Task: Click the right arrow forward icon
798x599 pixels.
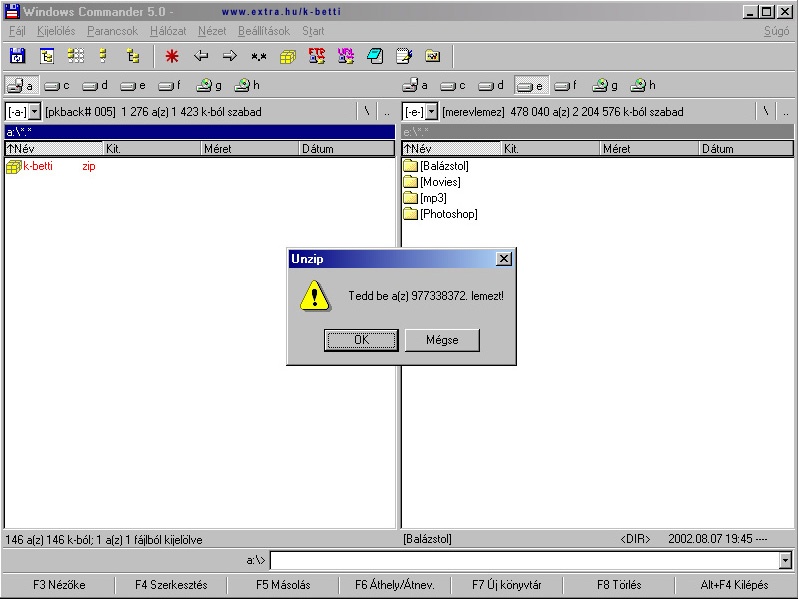Action: point(230,56)
